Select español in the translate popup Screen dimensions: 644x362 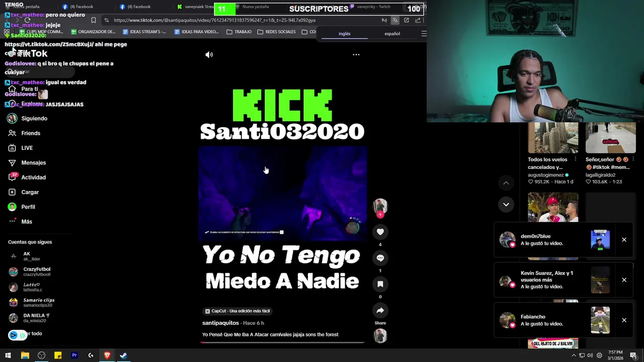(x=392, y=34)
